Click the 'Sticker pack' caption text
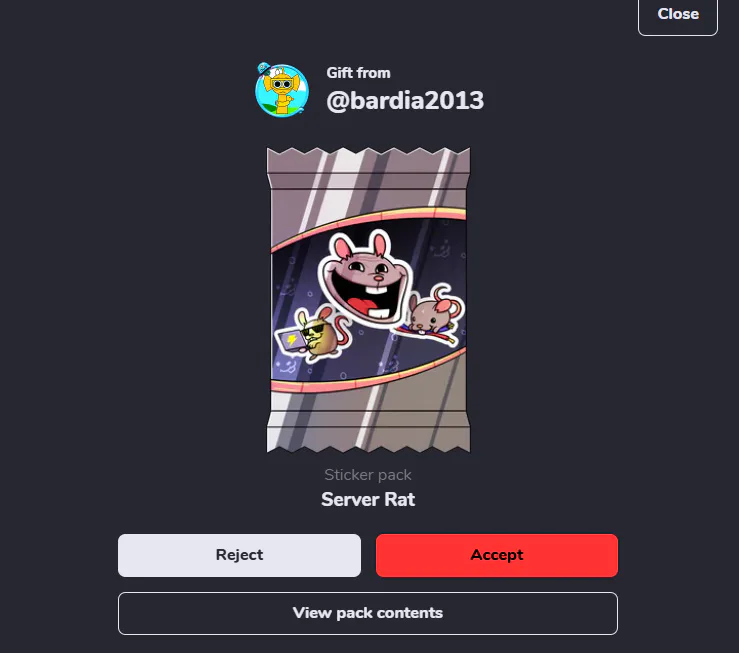The width and height of the screenshot is (739, 653). click(x=368, y=475)
